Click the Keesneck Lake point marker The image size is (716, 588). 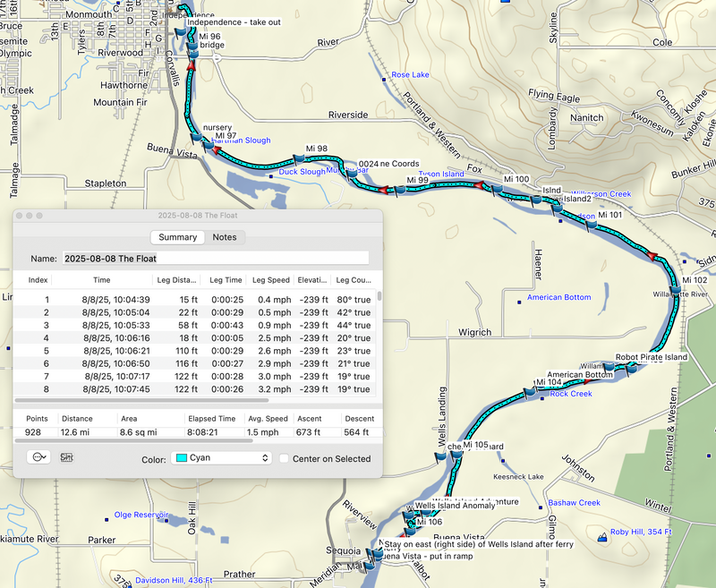click(x=503, y=461)
